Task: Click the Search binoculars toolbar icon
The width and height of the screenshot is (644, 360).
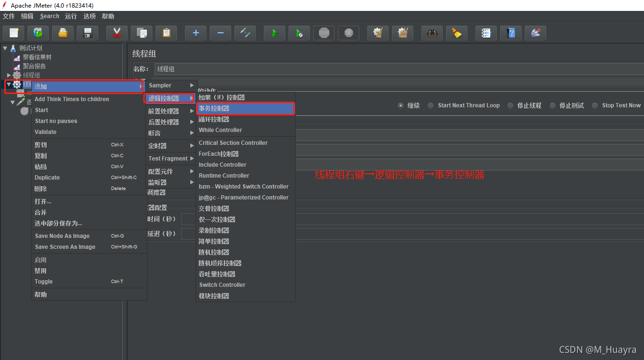Action: point(432,33)
